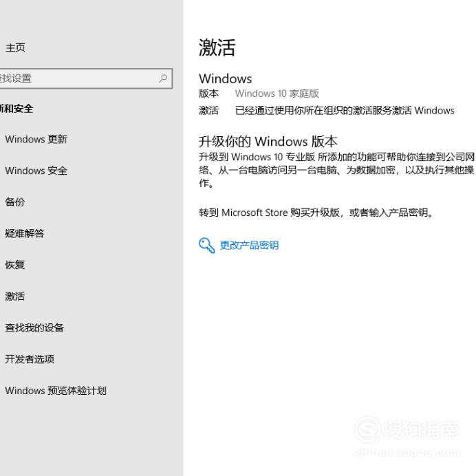Focus the 查找设置 search field
Viewport: 476px width, 476px height.
85,78
